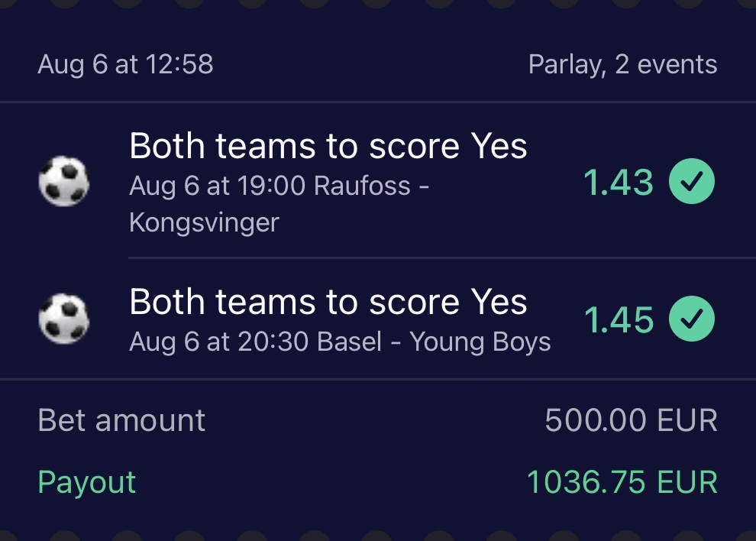Click the "Aug 6 at 12:58" bet timestamp
The height and width of the screenshot is (541, 756).
pyautogui.click(x=125, y=65)
